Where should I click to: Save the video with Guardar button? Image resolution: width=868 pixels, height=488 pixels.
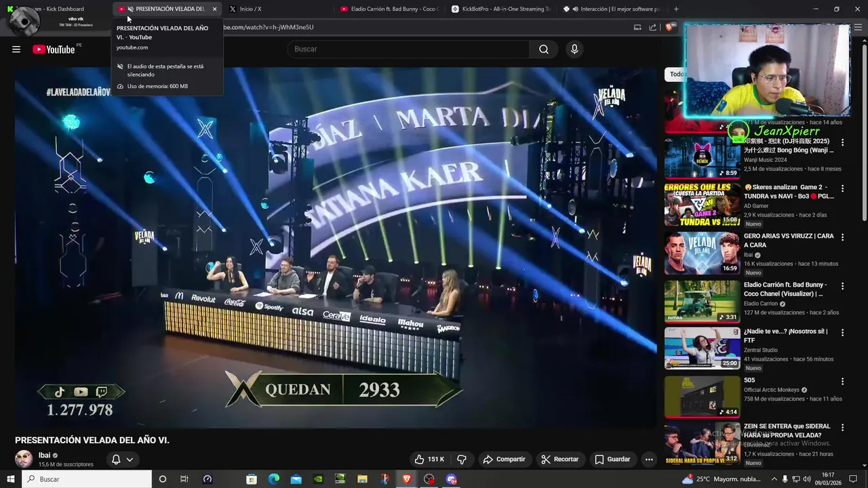pyautogui.click(x=612, y=459)
